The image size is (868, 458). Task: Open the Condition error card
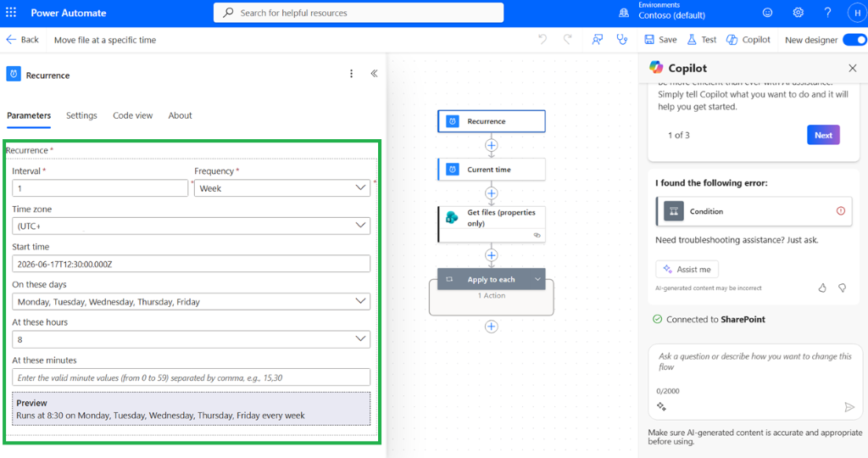[x=754, y=211]
